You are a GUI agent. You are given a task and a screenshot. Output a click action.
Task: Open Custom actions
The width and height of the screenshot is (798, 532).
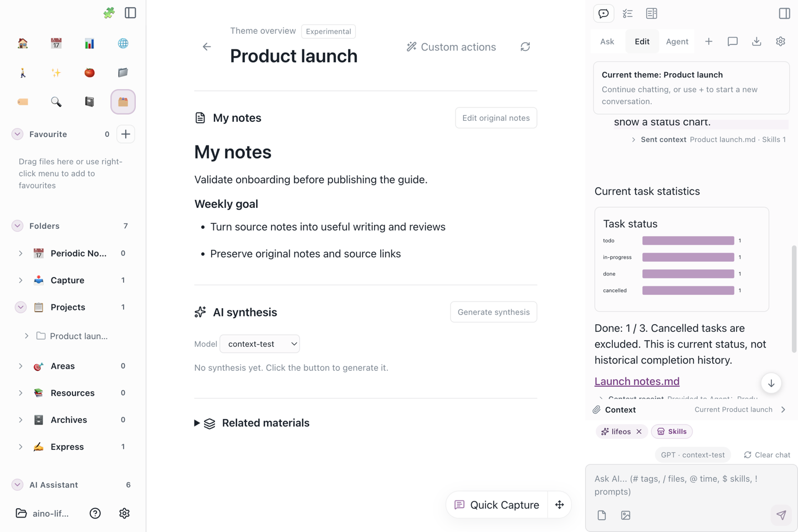451,47
